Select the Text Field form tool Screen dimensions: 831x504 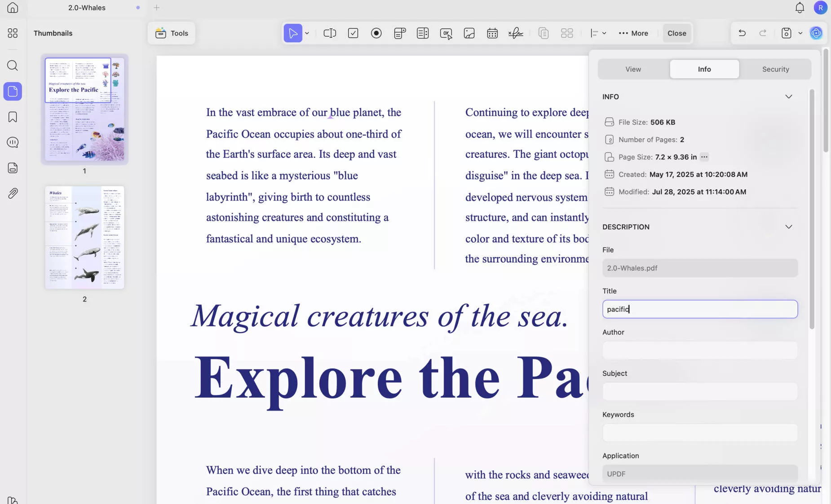pos(329,33)
